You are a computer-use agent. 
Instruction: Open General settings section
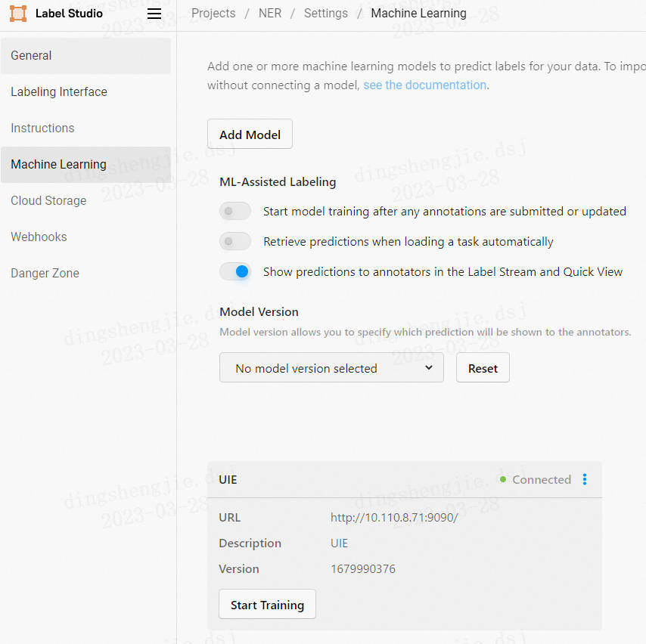85,56
